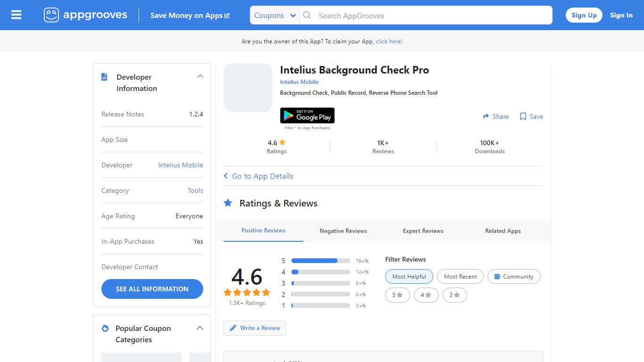Click the 4.6 Ratings stat
This screenshot has height=362, width=644.
click(x=277, y=147)
